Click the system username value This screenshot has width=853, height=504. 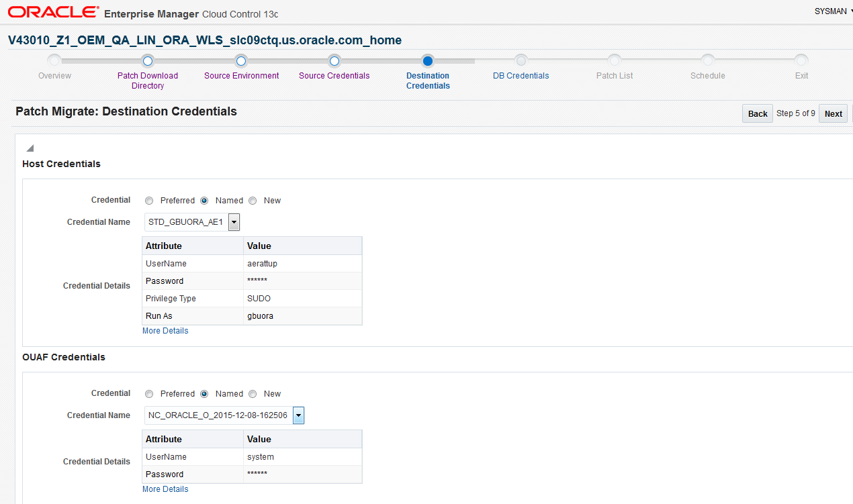coord(261,457)
